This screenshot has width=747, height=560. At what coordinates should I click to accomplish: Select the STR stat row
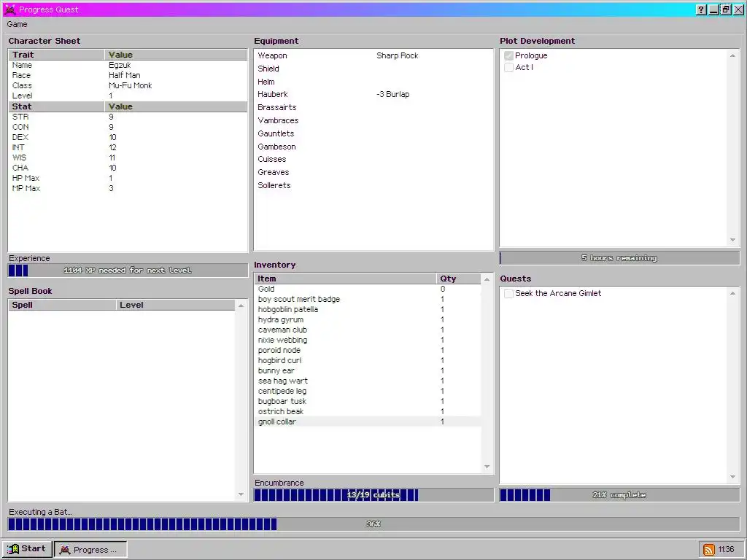[x=128, y=117]
